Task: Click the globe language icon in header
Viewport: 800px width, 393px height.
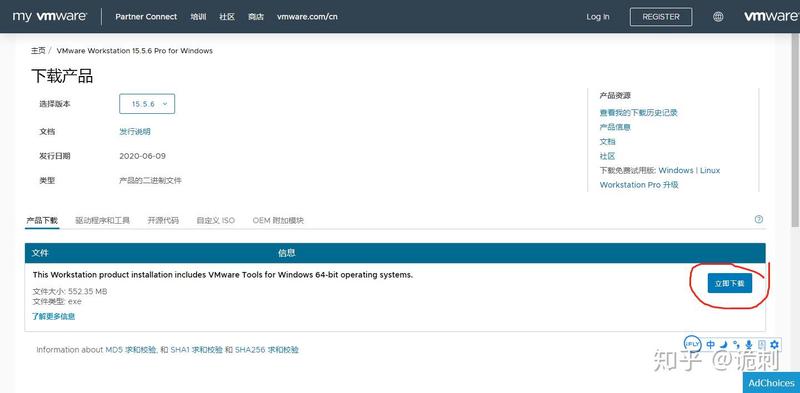Action: (718, 17)
